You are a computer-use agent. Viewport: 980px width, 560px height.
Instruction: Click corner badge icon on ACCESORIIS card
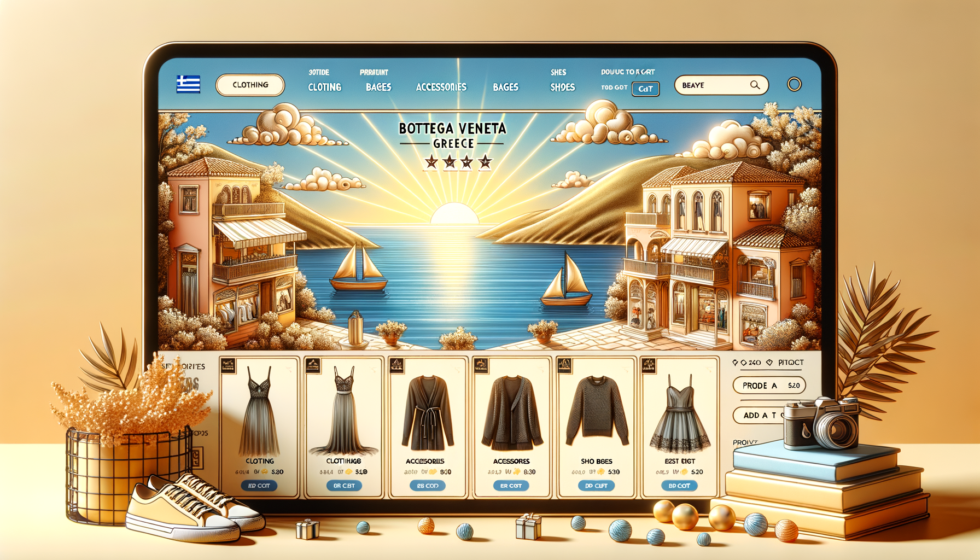pyautogui.click(x=396, y=365)
